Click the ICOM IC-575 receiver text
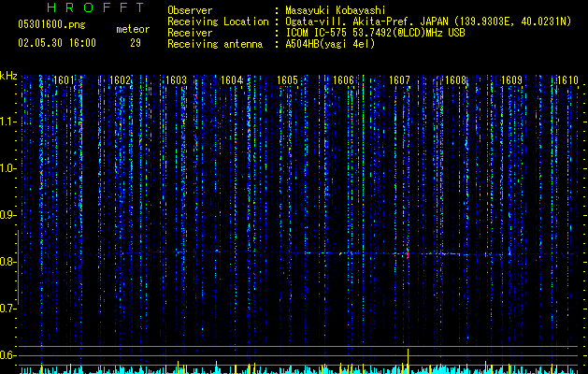The image size is (588, 374). tap(375, 33)
